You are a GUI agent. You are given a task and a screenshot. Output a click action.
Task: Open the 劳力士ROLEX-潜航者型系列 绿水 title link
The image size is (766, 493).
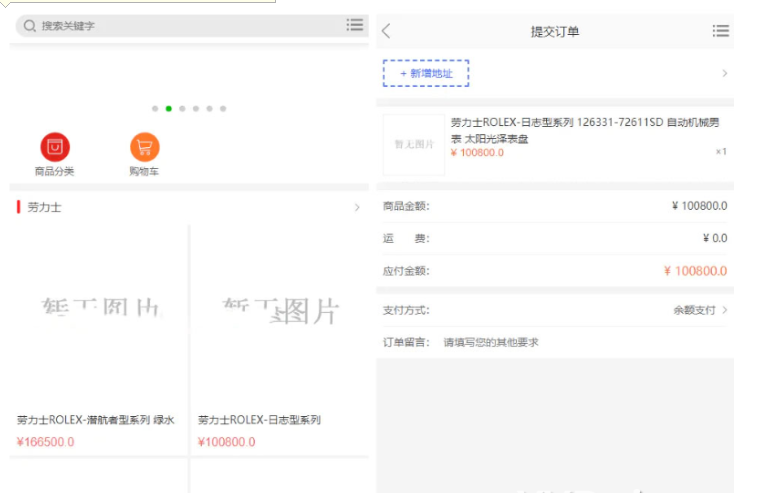click(x=95, y=420)
